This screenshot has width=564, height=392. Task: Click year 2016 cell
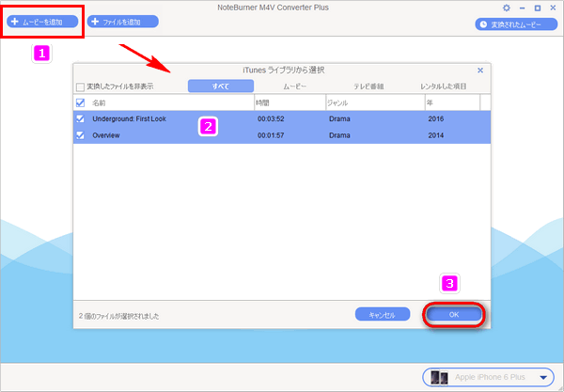[x=436, y=118]
